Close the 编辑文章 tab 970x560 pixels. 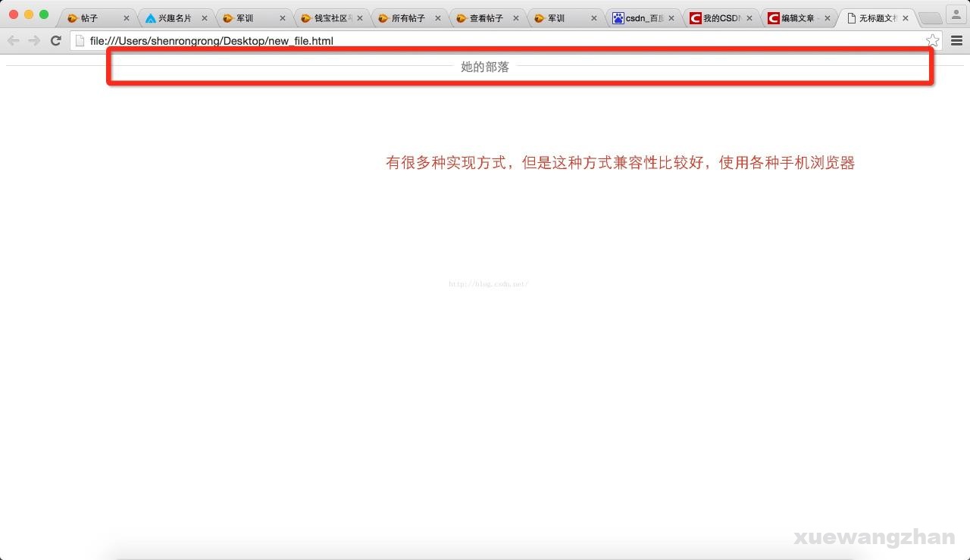click(828, 18)
